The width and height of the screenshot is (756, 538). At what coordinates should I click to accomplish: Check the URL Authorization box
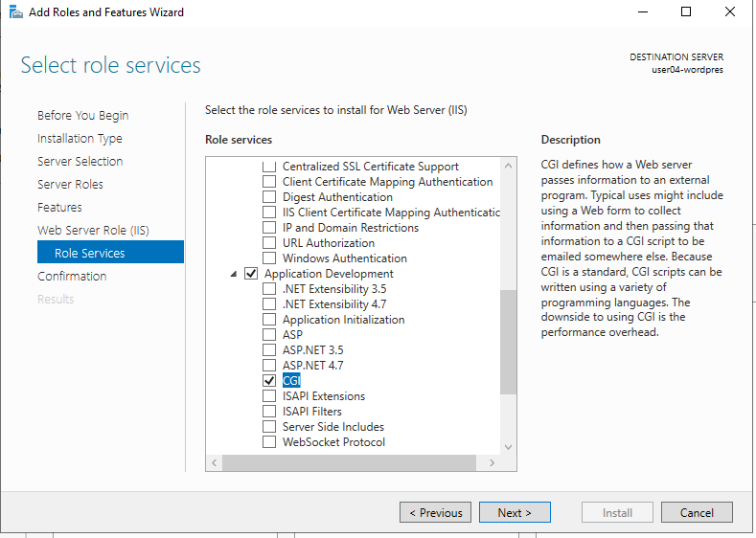(x=269, y=243)
